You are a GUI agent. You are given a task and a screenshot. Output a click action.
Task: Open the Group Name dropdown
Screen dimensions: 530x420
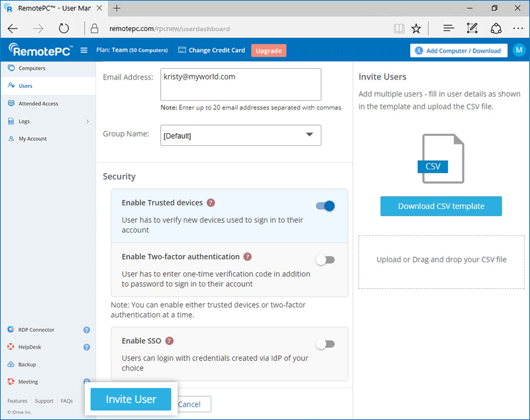pyautogui.click(x=240, y=136)
